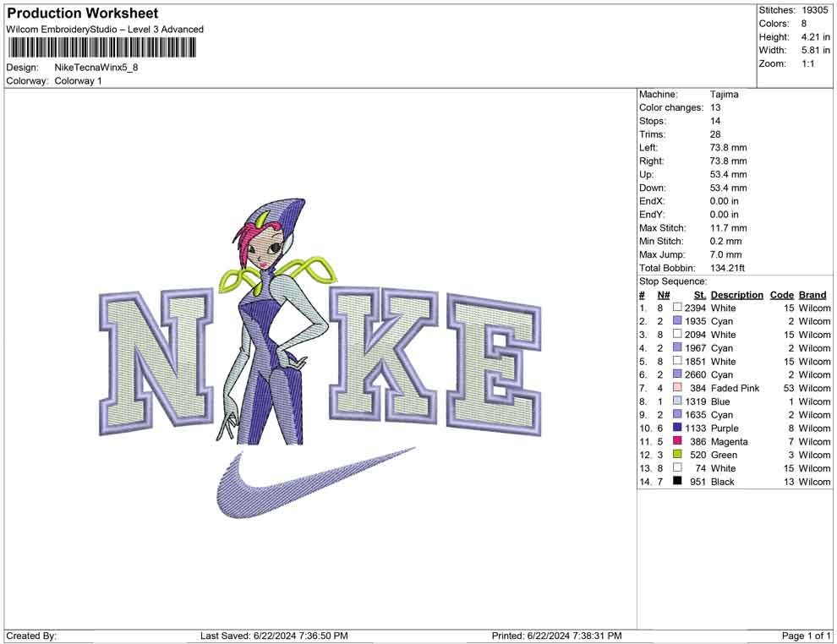Click the Height value '4.21 in'
The height and width of the screenshot is (644, 837).
click(x=815, y=37)
